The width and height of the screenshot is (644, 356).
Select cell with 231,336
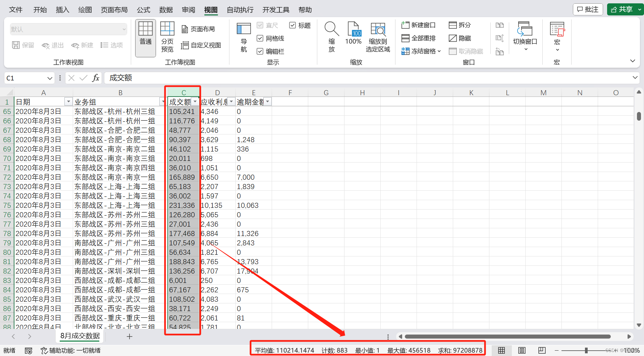[x=183, y=205]
